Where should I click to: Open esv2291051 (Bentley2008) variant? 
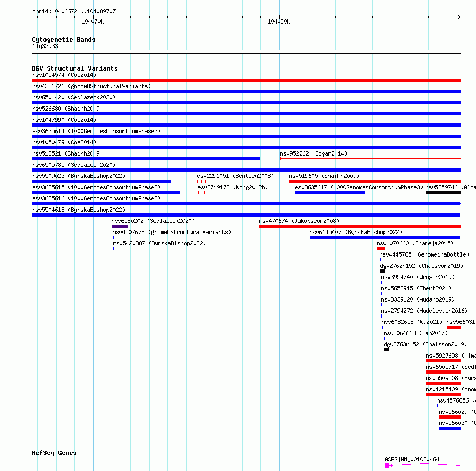tap(235, 176)
